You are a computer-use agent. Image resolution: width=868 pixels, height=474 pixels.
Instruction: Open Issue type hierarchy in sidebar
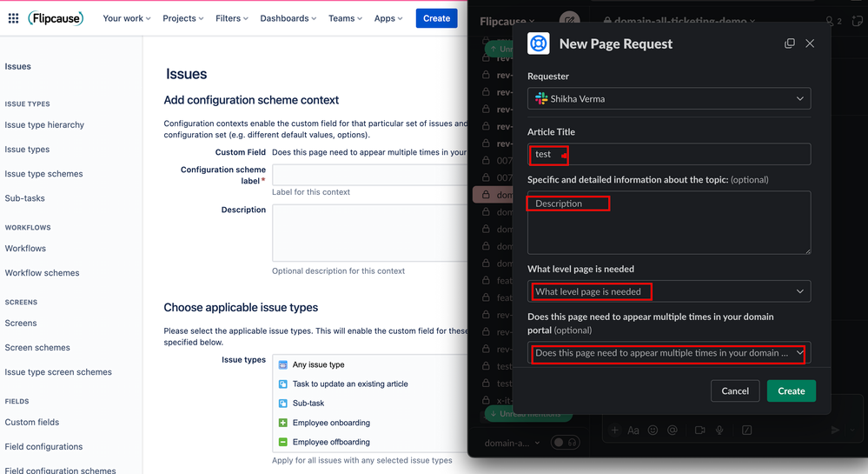coord(44,124)
